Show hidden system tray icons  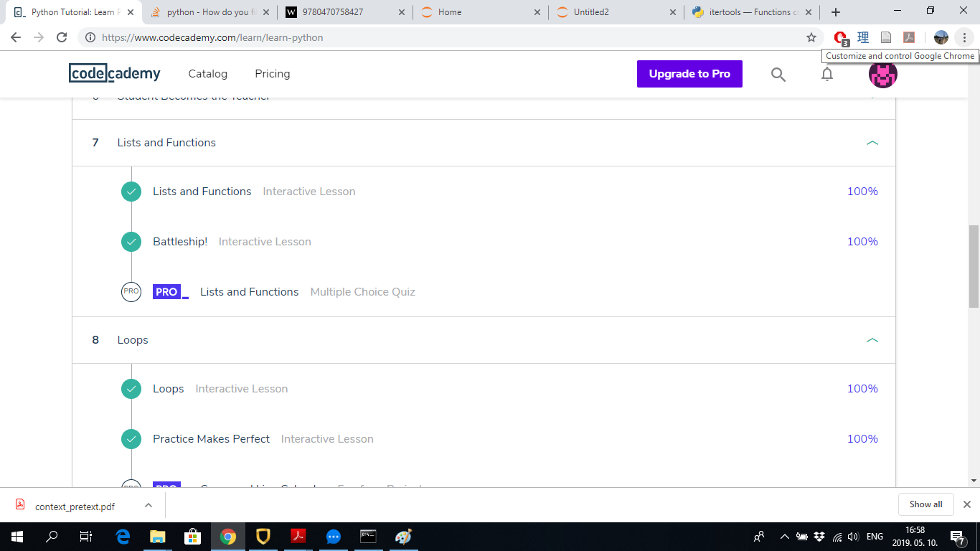pos(785,537)
